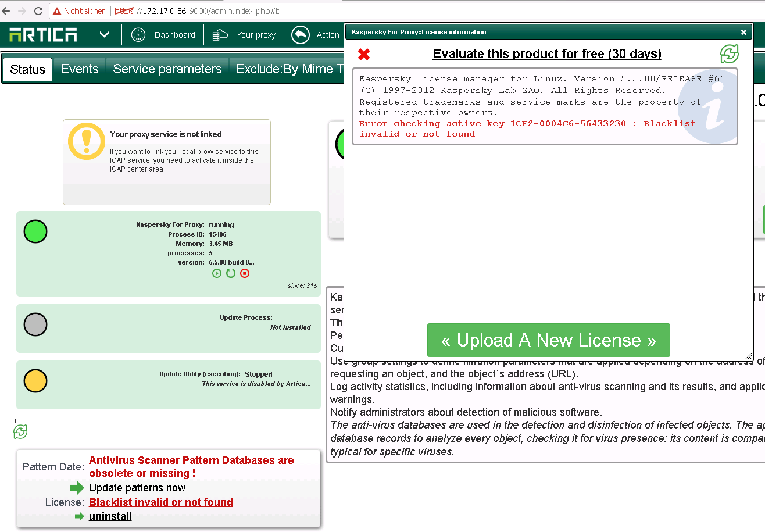765x532 pixels.
Task: Open the Dashboard menu item
Action: coord(174,35)
